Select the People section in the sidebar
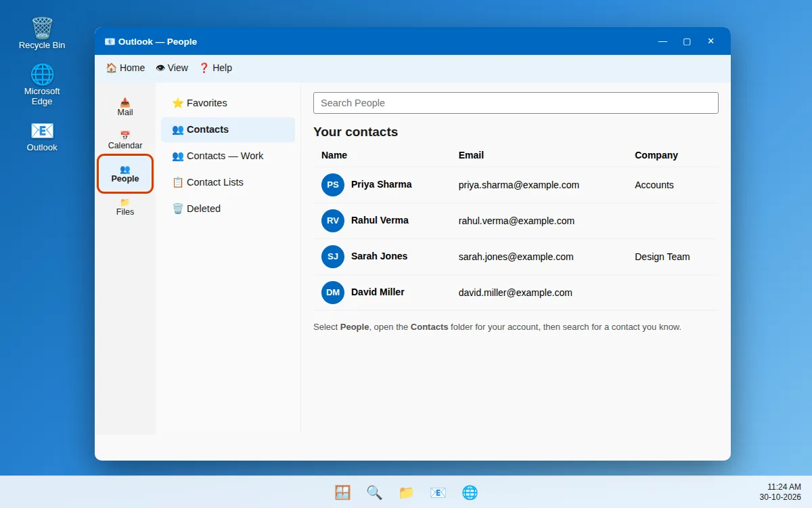The height and width of the screenshot is (508, 812). 125,173
